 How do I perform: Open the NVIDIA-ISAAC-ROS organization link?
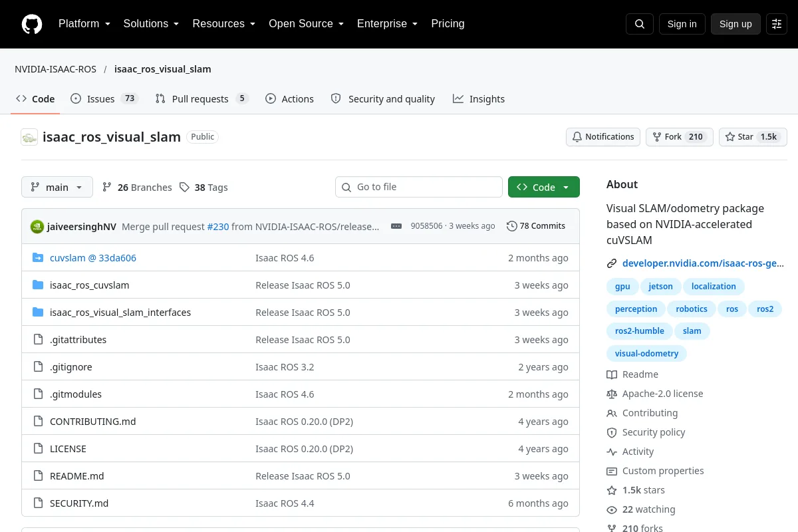(x=56, y=69)
